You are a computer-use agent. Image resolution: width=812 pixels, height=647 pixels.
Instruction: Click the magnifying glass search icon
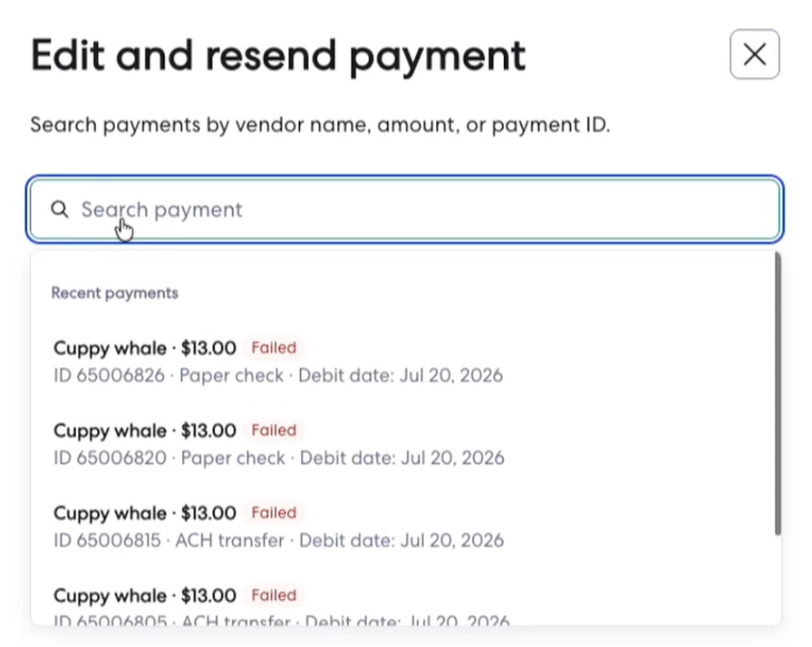(60, 209)
